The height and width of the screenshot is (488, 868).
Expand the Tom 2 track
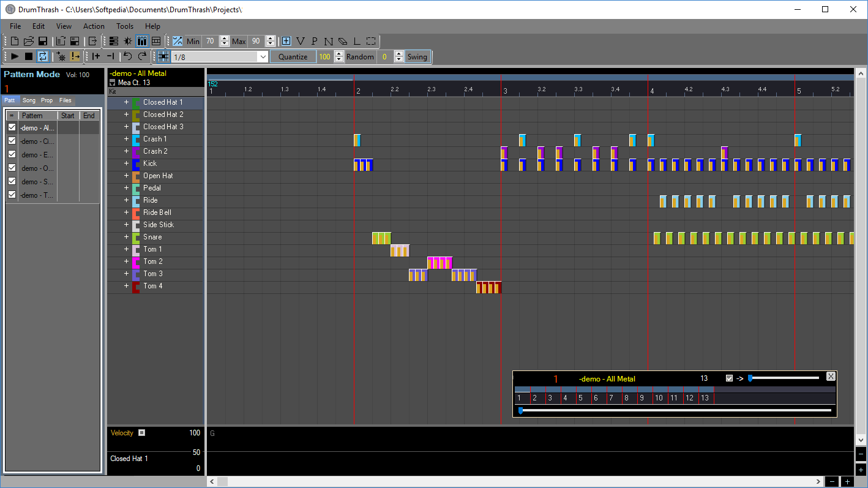pos(127,261)
